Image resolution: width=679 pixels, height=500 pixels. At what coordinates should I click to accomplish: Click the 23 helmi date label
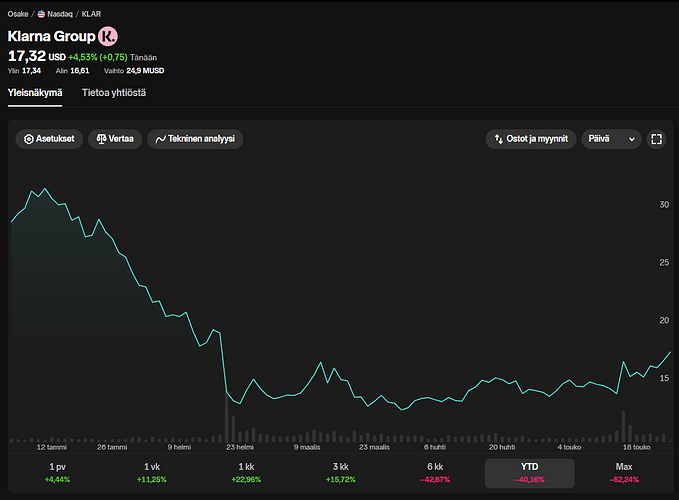240,447
